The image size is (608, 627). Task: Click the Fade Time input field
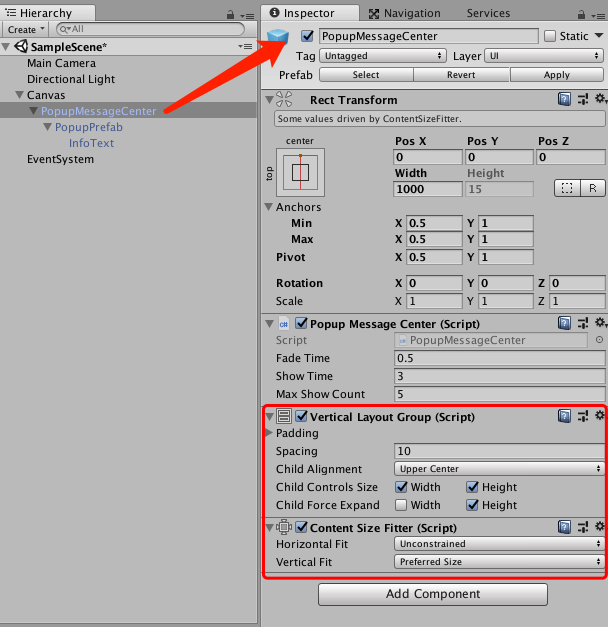(500, 358)
